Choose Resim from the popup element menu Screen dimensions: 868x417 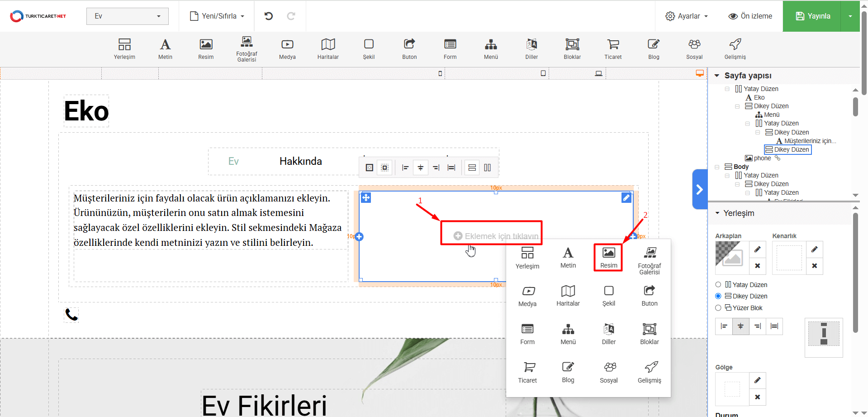tap(608, 257)
